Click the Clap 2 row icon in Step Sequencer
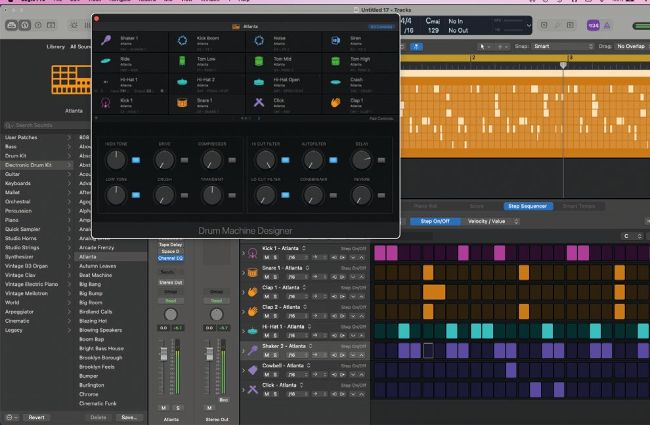Viewport: 650px width, 425px height. tap(252, 311)
